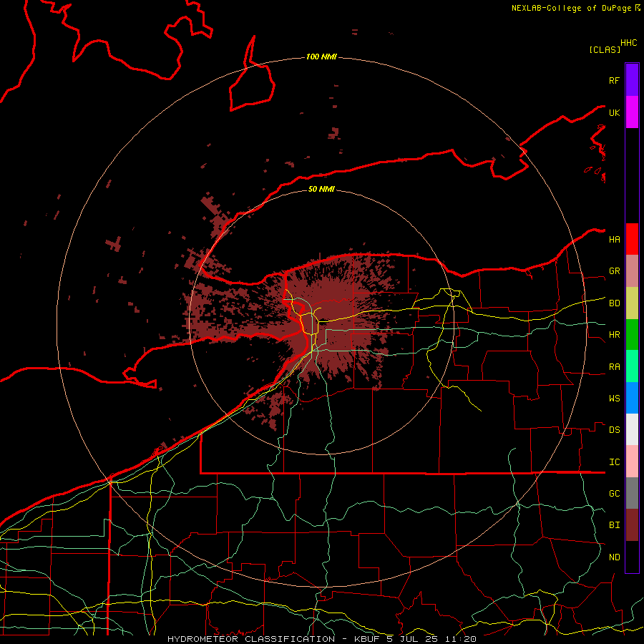Click the BI legend label
The image size is (644, 644).
click(614, 525)
